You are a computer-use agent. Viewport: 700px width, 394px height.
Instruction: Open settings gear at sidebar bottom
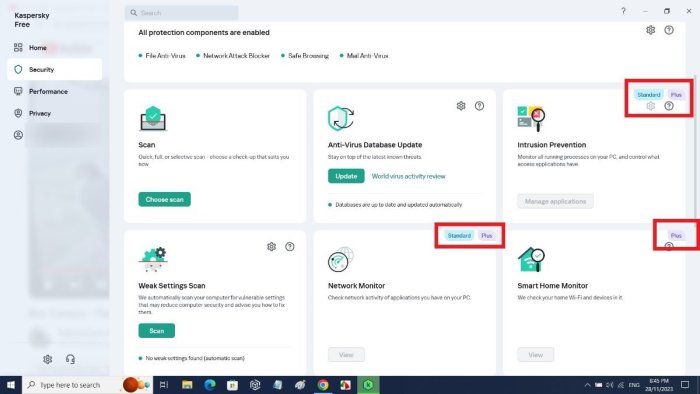[47, 359]
